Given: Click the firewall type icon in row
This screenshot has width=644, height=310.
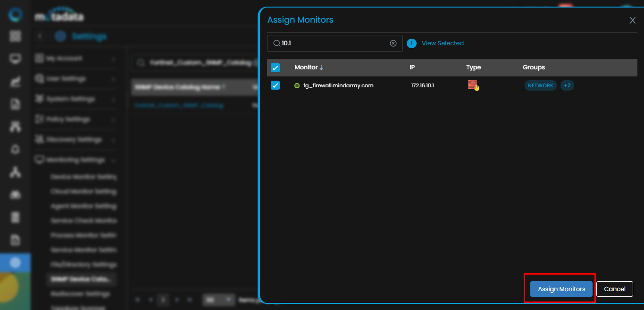Looking at the screenshot, I should 473,85.
